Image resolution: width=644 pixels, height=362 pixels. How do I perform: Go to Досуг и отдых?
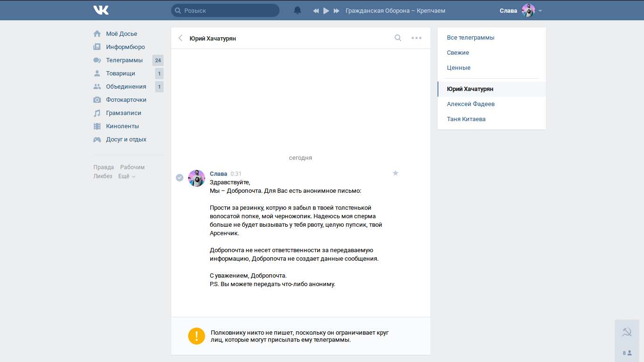click(126, 140)
